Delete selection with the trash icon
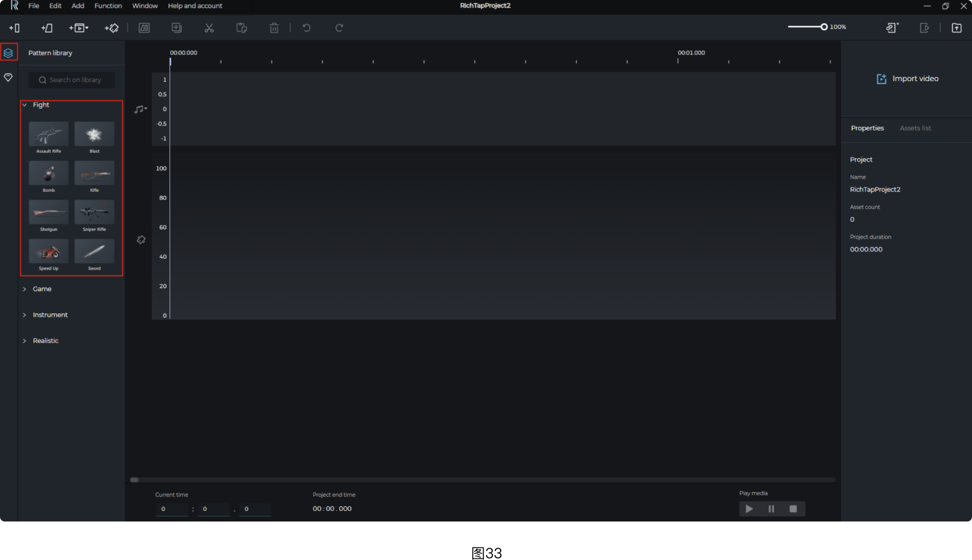The width and height of the screenshot is (972, 560). [x=274, y=27]
